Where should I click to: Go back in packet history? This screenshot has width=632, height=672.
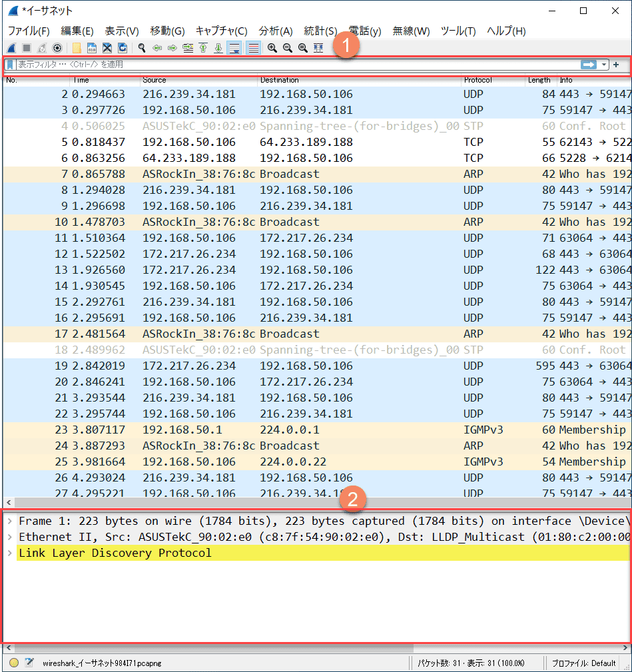(157, 48)
